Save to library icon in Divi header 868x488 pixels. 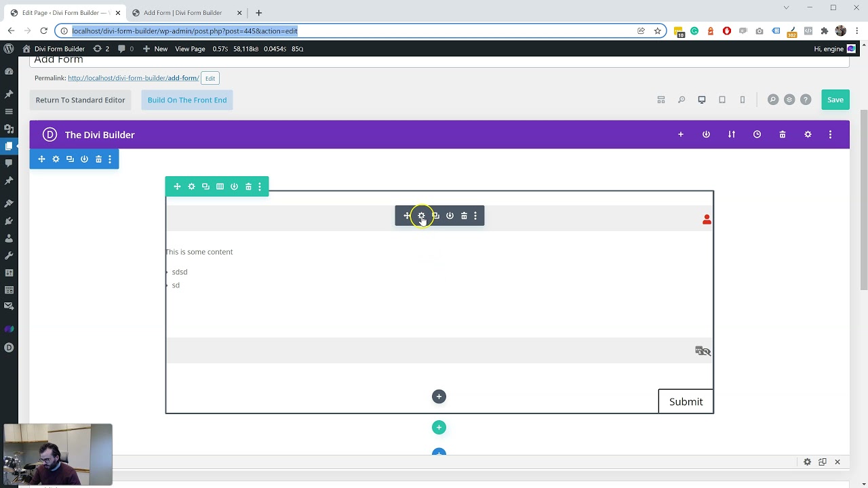(x=706, y=134)
